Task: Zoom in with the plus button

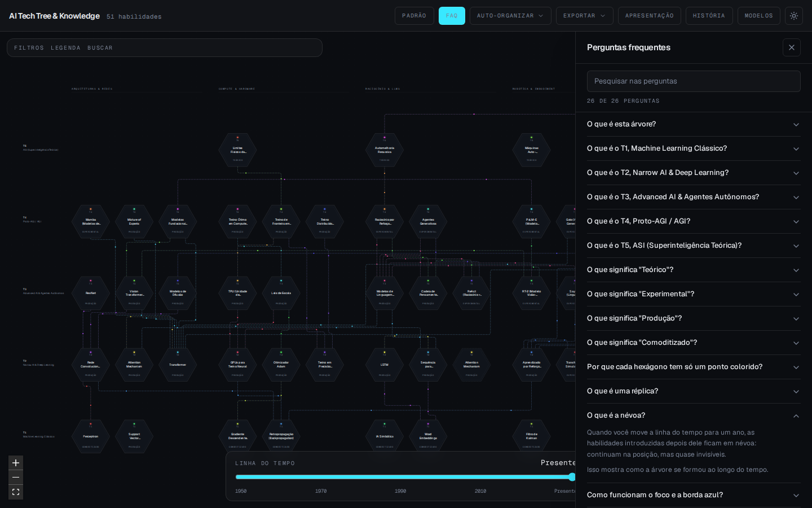Action: tap(16, 463)
